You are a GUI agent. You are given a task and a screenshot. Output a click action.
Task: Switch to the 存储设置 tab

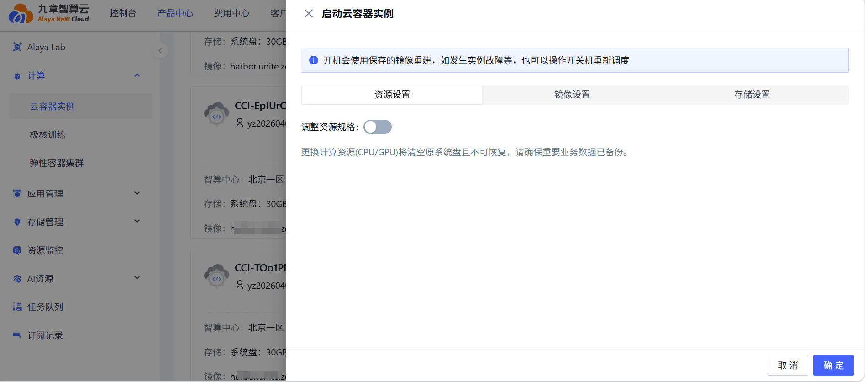[x=752, y=95]
